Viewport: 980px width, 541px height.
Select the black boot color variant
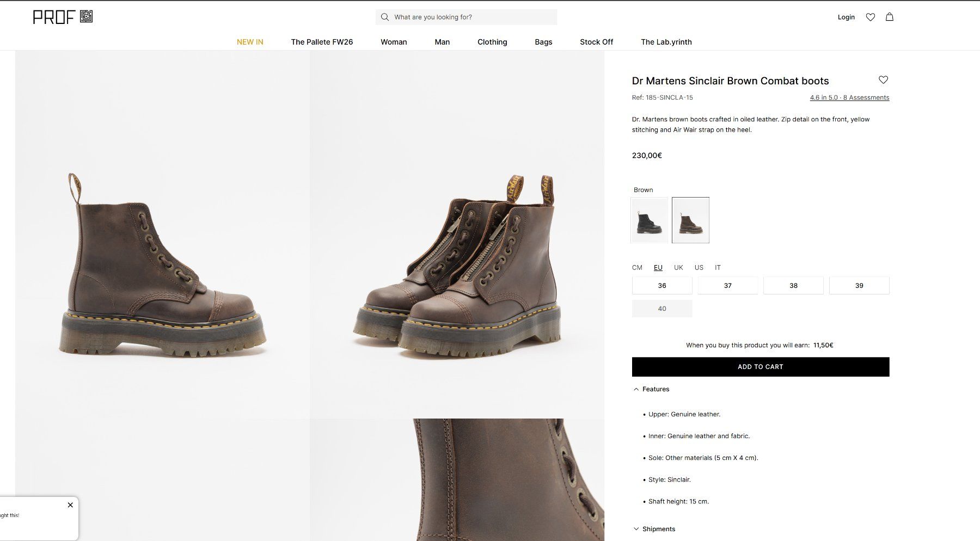coord(649,220)
